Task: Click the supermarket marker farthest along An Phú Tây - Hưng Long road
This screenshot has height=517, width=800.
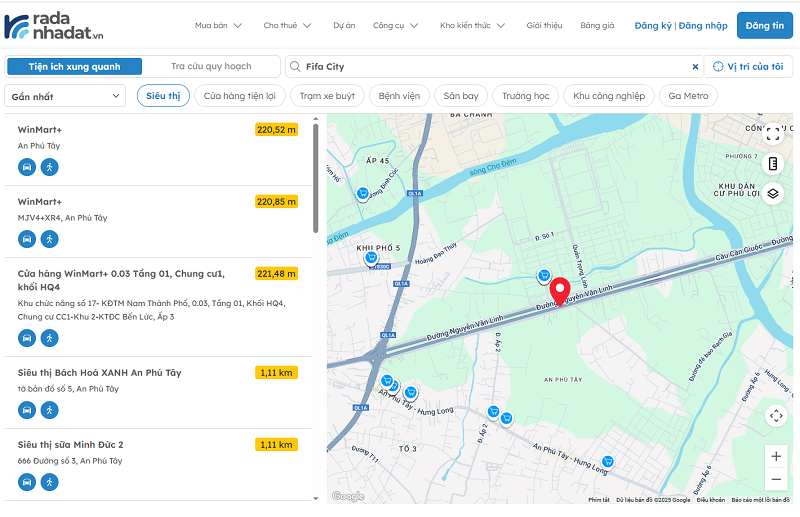Action: (607, 462)
